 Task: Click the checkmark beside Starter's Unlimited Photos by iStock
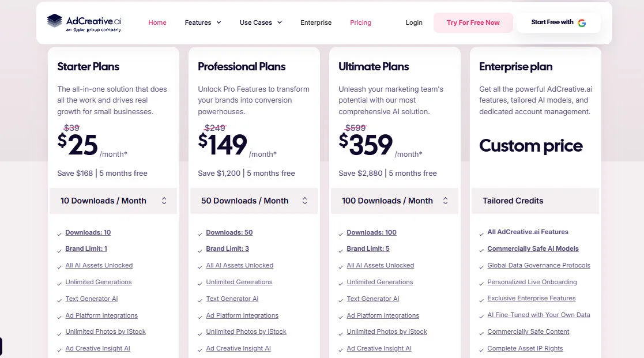[x=59, y=332]
